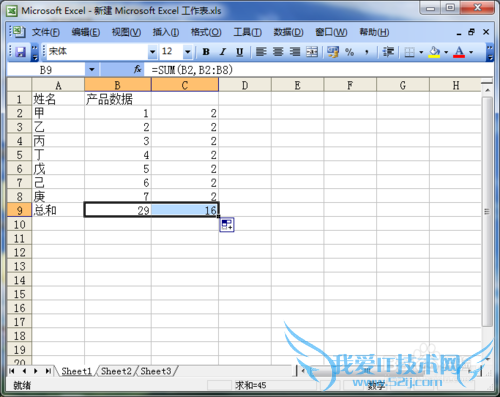Click the Save icon in toolbar
Screen dimensions: 500x397
point(21,52)
